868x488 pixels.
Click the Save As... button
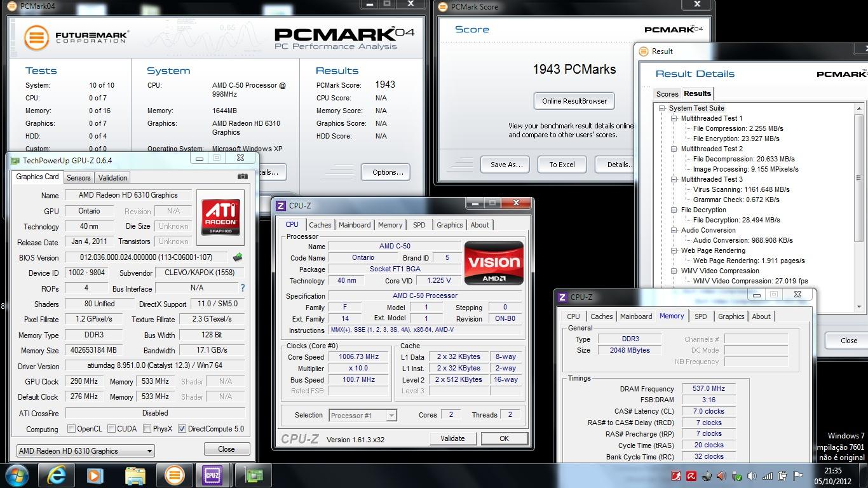point(506,165)
